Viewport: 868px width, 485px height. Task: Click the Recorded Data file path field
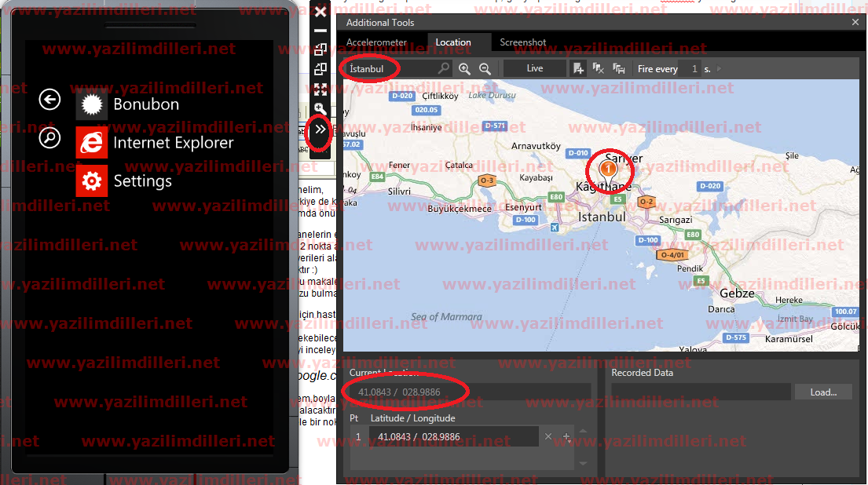[701, 392]
